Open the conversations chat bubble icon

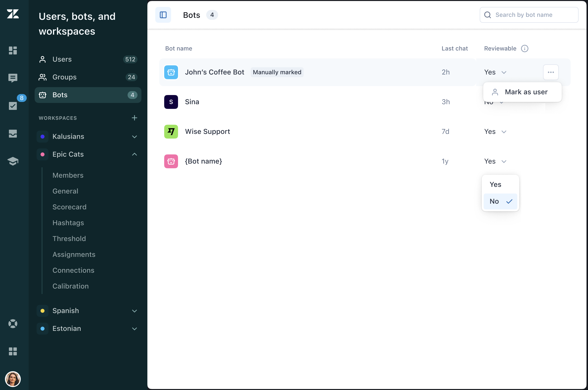(13, 78)
